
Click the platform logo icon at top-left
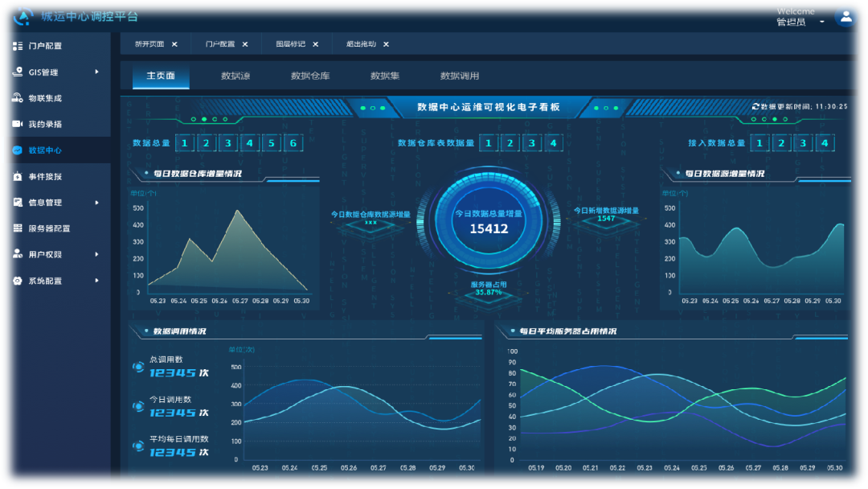[24, 16]
